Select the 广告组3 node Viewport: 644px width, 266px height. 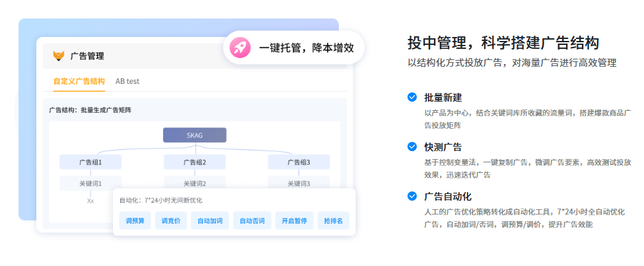pos(299,162)
